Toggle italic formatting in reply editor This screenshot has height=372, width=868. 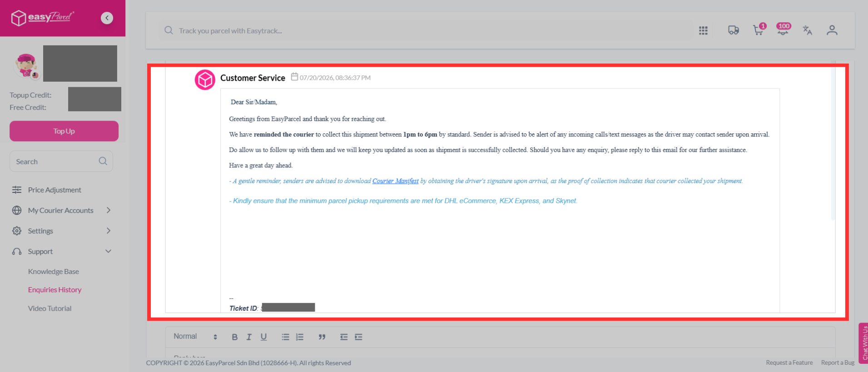249,337
